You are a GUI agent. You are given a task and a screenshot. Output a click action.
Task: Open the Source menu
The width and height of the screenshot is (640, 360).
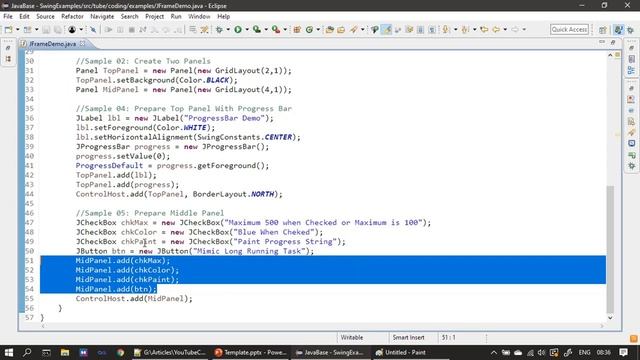(x=45, y=16)
